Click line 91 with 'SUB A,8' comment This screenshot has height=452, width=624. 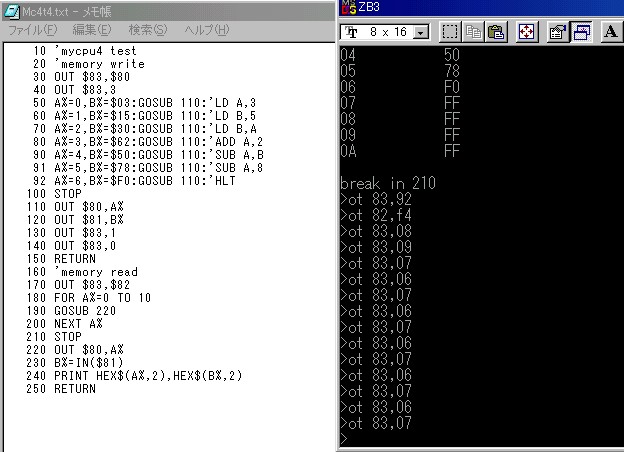click(148, 168)
